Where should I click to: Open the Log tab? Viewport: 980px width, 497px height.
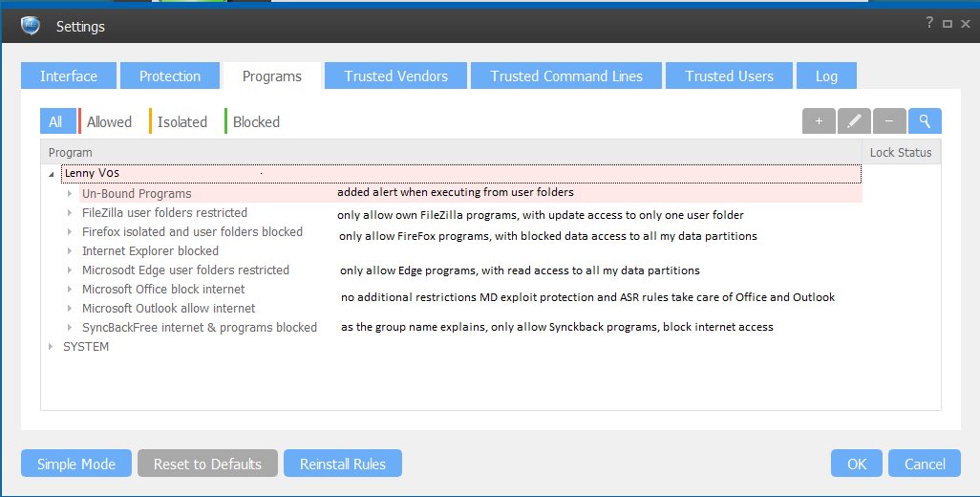click(x=826, y=76)
